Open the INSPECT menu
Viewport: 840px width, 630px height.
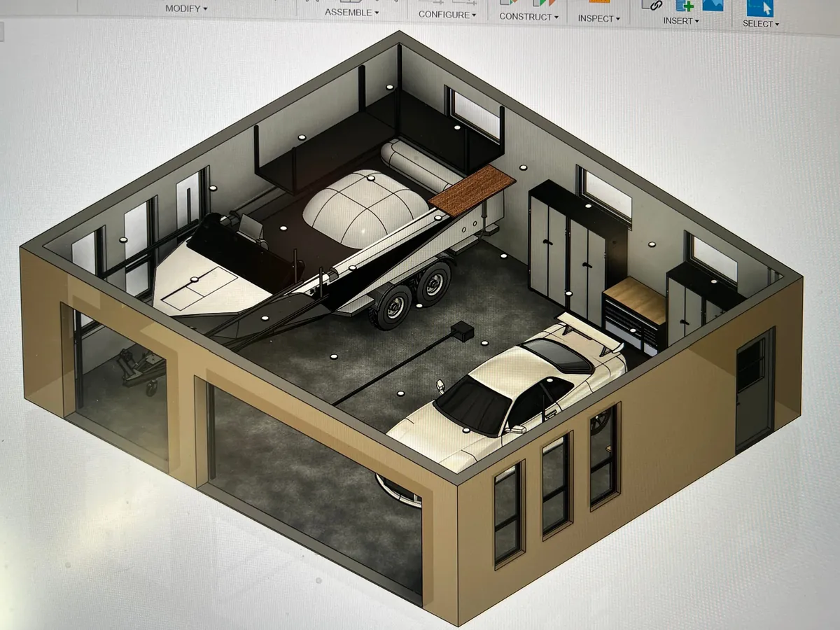point(598,19)
